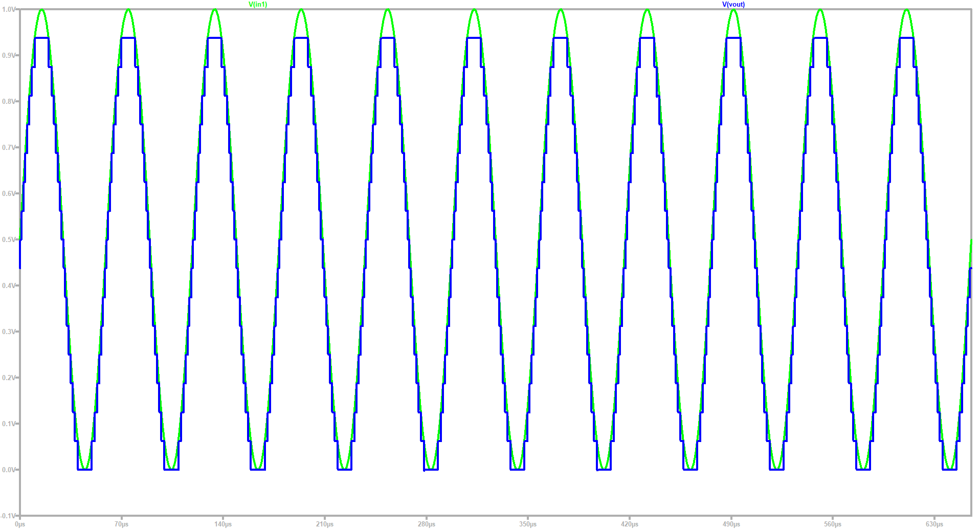Click the 630µs label on time axis
980x529 pixels.
934,524
